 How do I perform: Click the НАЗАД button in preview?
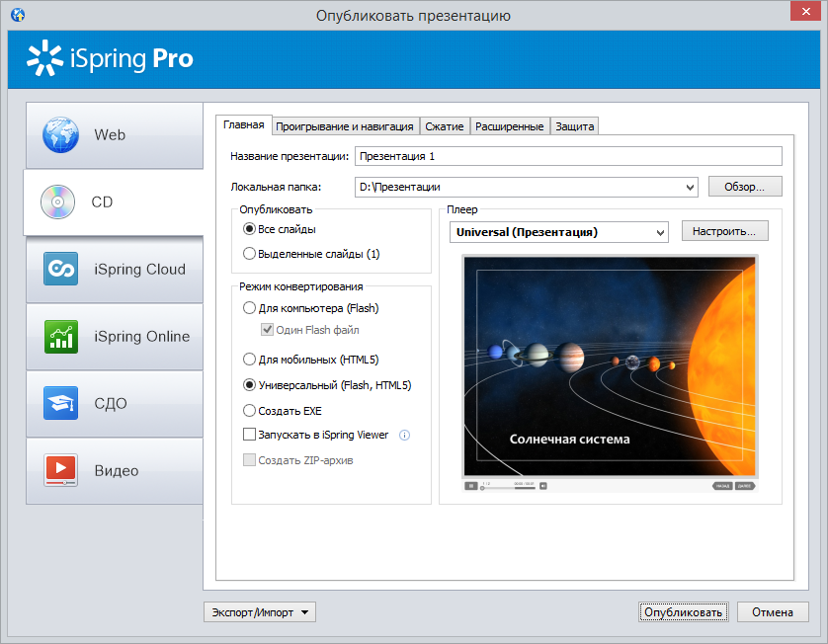[722, 486]
